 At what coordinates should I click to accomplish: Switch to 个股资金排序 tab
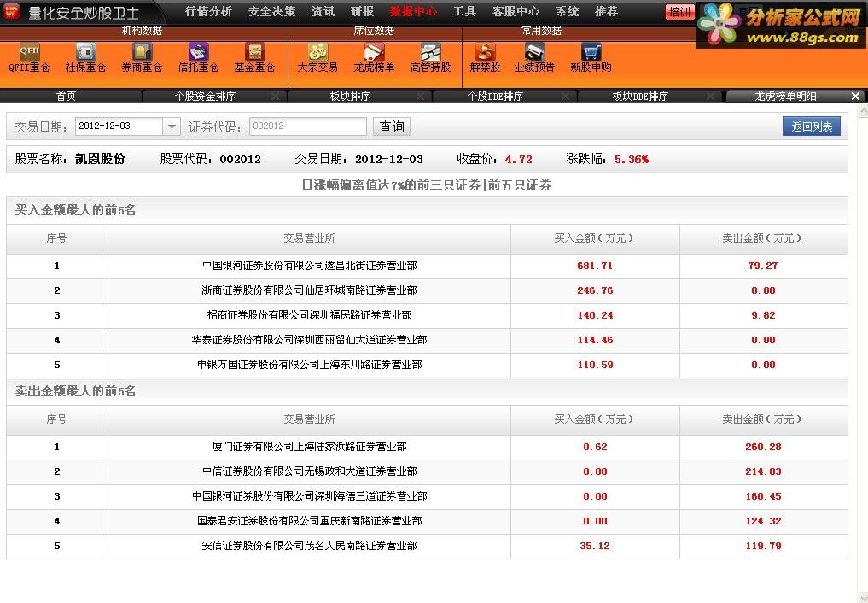(205, 97)
